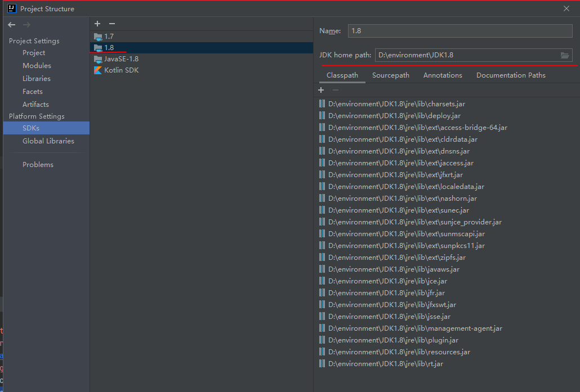Select the Kotlin SDK entry
Screen dimensions: 580x392
pos(121,70)
